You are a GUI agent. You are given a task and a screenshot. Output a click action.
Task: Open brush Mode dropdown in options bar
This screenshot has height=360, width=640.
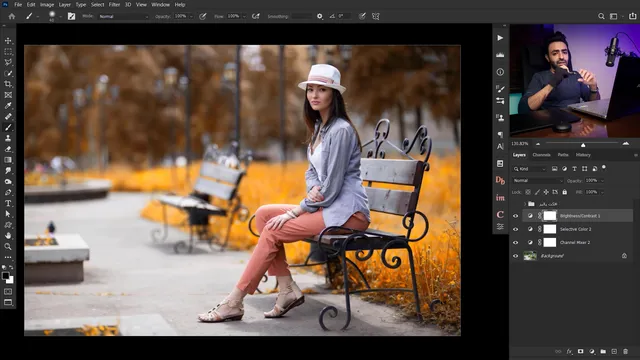coord(124,16)
